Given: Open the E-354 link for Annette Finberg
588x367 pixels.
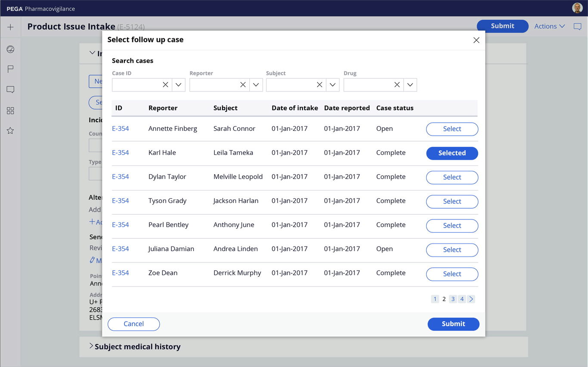Looking at the screenshot, I should (121, 128).
